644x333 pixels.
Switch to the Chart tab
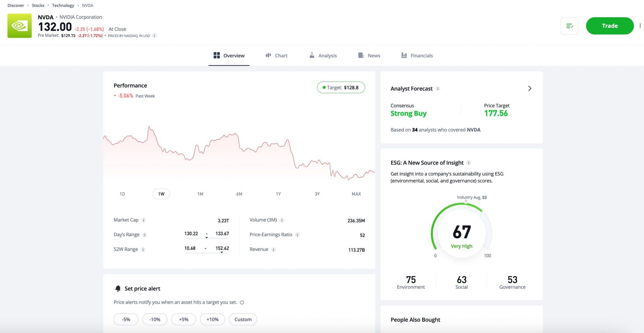[x=276, y=56]
